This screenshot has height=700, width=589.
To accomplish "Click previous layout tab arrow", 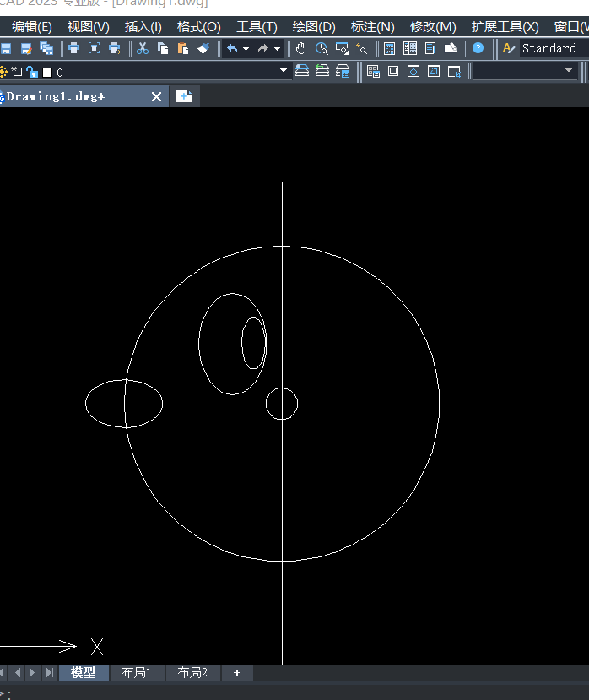I will pyautogui.click(x=17, y=672).
